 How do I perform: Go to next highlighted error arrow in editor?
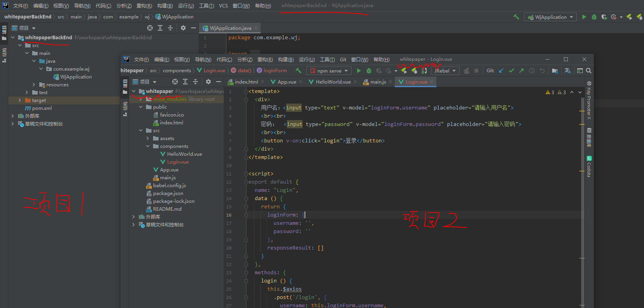(x=580, y=92)
